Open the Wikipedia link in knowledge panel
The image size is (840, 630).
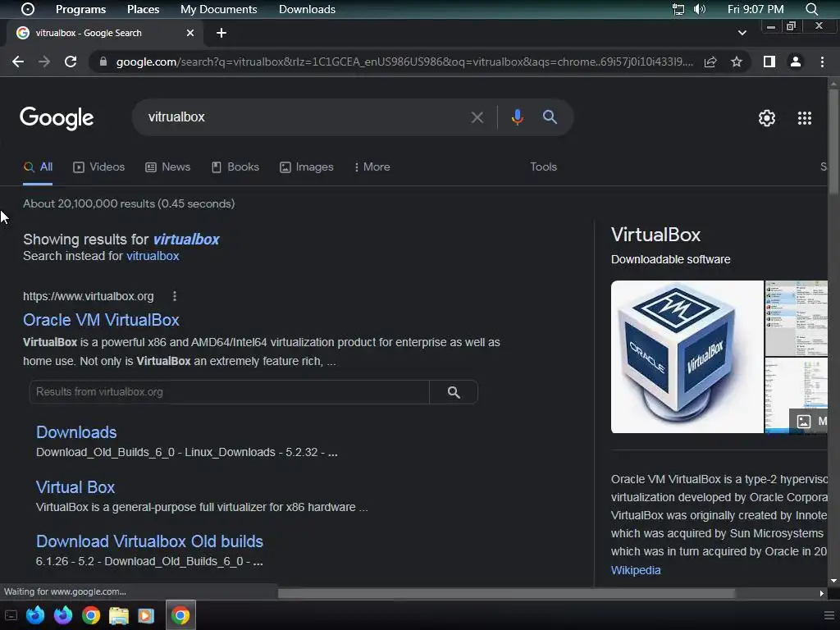[x=636, y=570]
